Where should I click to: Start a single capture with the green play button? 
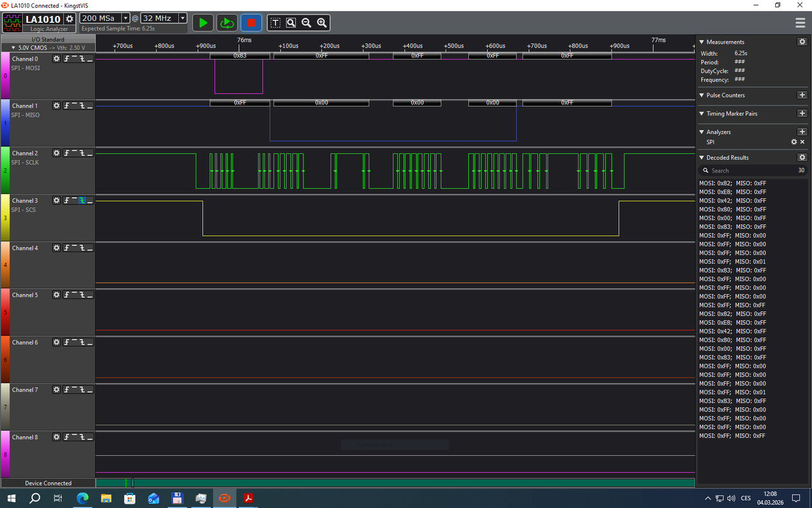(203, 23)
